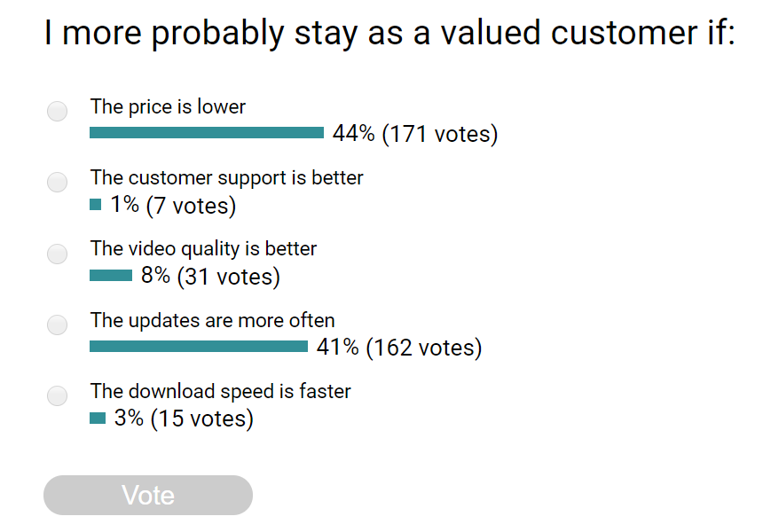
Task: Click the 41% result bar
Action: click(x=199, y=347)
